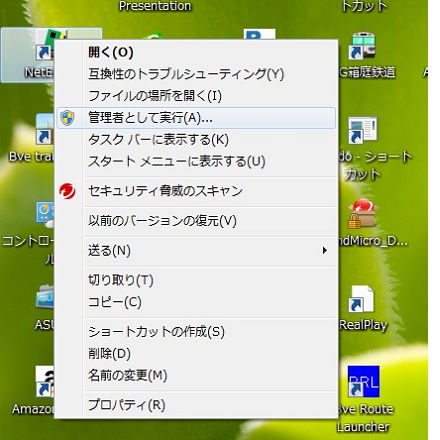Select 開く(O) from the context menu
This screenshot has height=440, width=440.
(196, 52)
